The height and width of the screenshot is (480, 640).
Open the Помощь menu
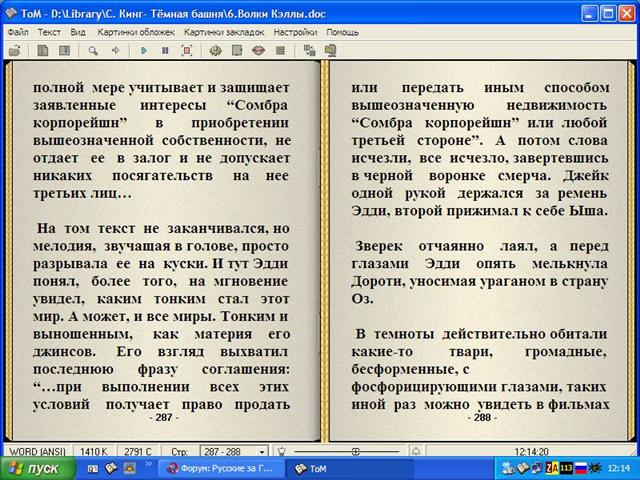(x=342, y=32)
